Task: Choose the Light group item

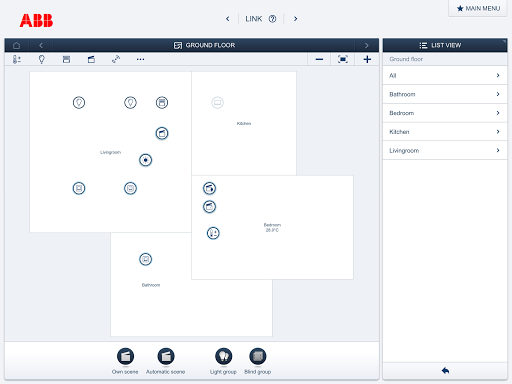Action: 223,361
